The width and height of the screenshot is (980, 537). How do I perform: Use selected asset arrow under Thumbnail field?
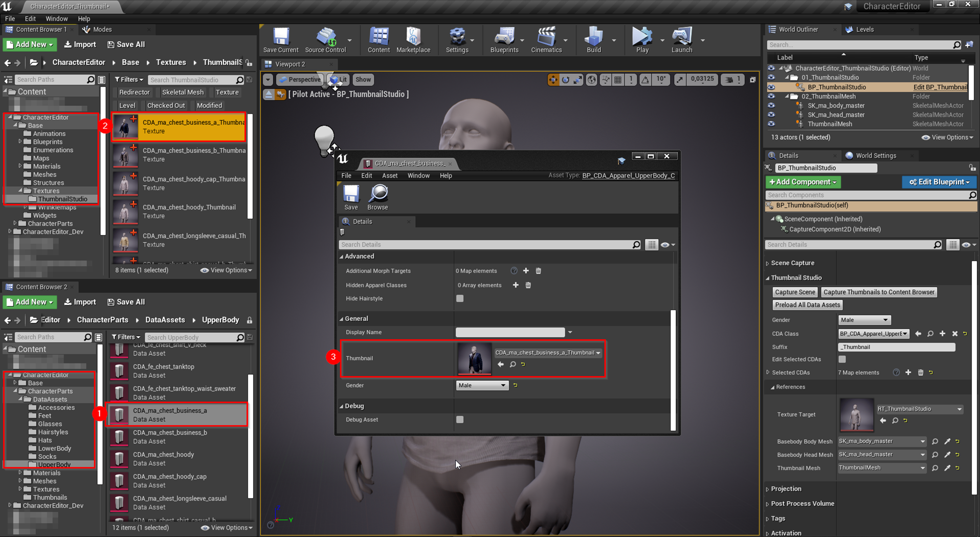coord(501,364)
